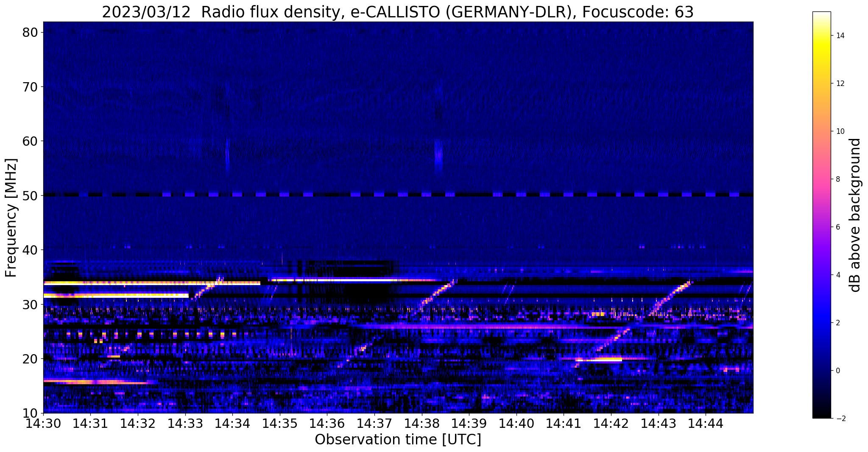Viewport: 868px width, 452px height.
Task: Click the colorbar 14 dB tick label
Action: (x=840, y=36)
